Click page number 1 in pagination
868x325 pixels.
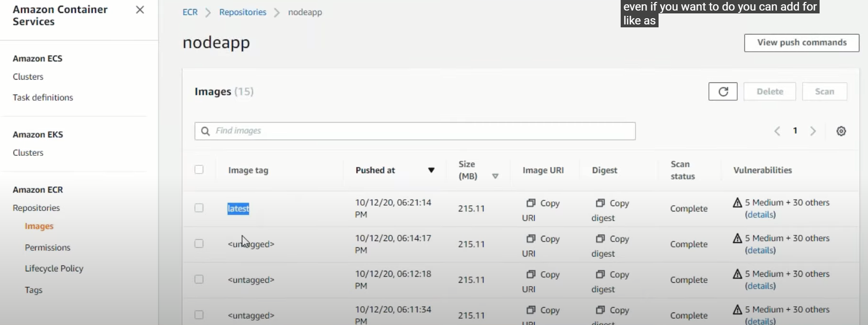click(x=795, y=130)
